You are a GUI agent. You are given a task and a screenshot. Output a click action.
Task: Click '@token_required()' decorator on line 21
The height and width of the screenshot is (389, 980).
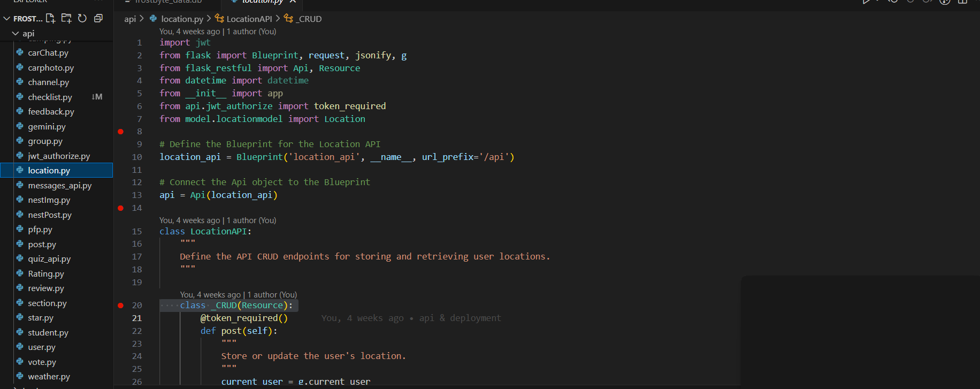244,318
